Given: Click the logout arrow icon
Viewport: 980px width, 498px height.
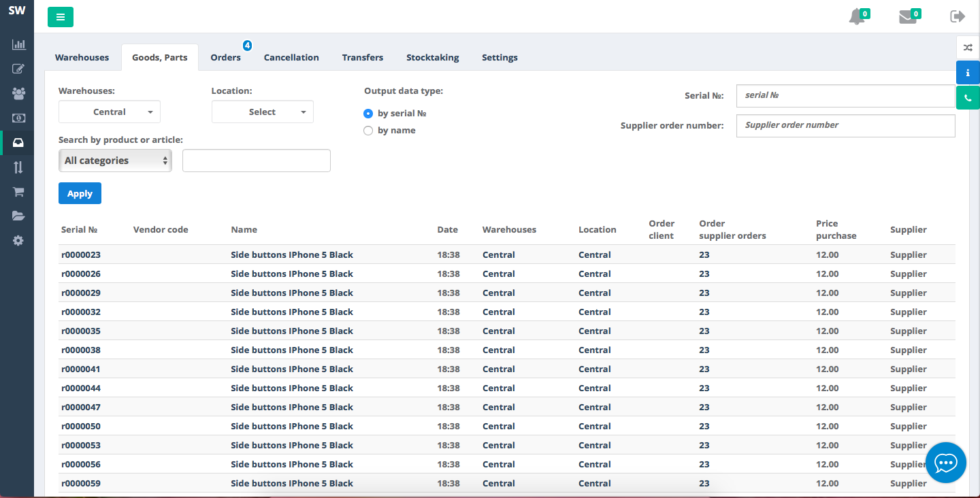Looking at the screenshot, I should (958, 16).
